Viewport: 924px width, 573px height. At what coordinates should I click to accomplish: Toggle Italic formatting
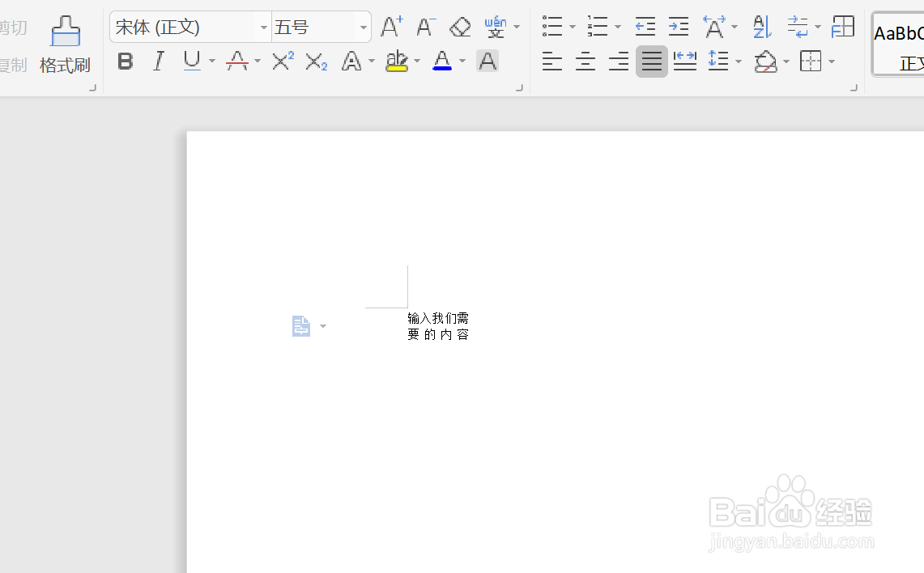pyautogui.click(x=159, y=62)
